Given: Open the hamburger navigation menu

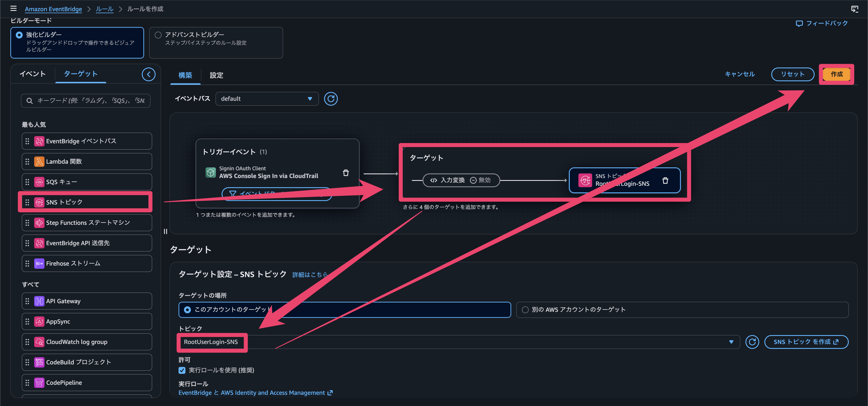Looking at the screenshot, I should pos(13,8).
